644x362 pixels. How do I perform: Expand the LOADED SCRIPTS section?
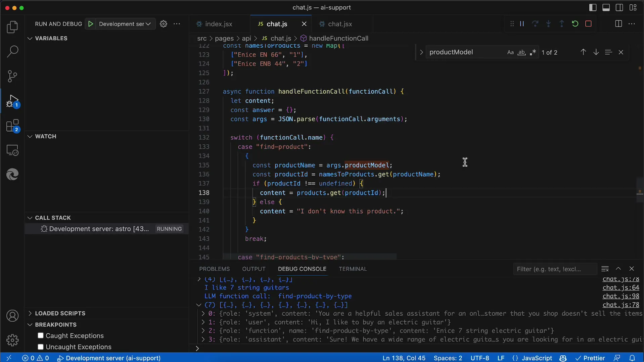pos(30,313)
